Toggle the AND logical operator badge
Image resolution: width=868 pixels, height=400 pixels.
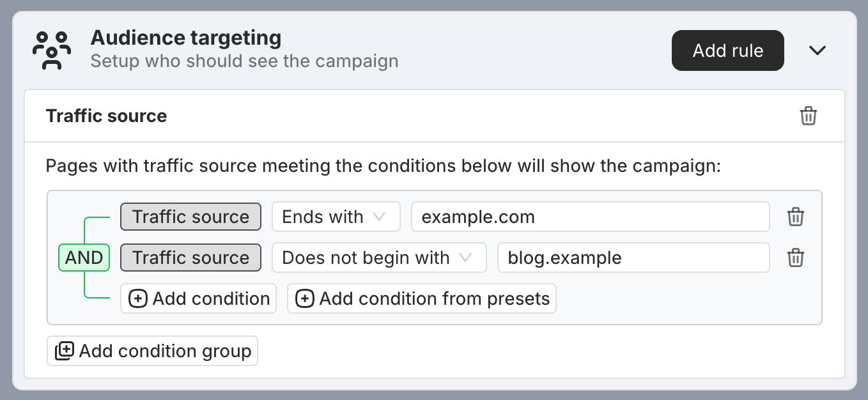[x=84, y=258]
